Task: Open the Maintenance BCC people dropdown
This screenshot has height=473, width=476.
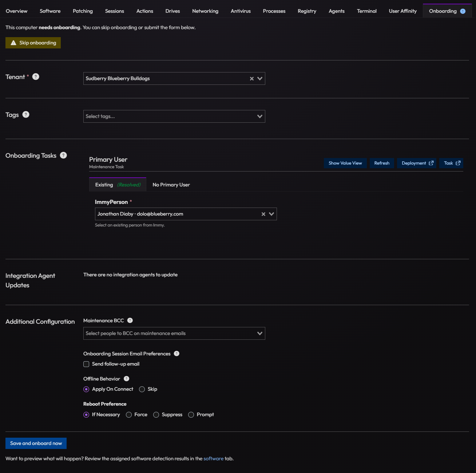Action: (174, 334)
